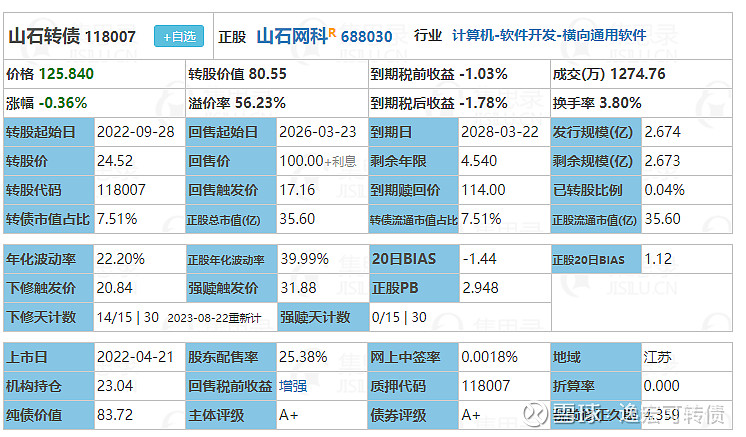Click the 转债流通市值占比 label cell
The width and height of the screenshot is (746, 437).
tap(413, 219)
